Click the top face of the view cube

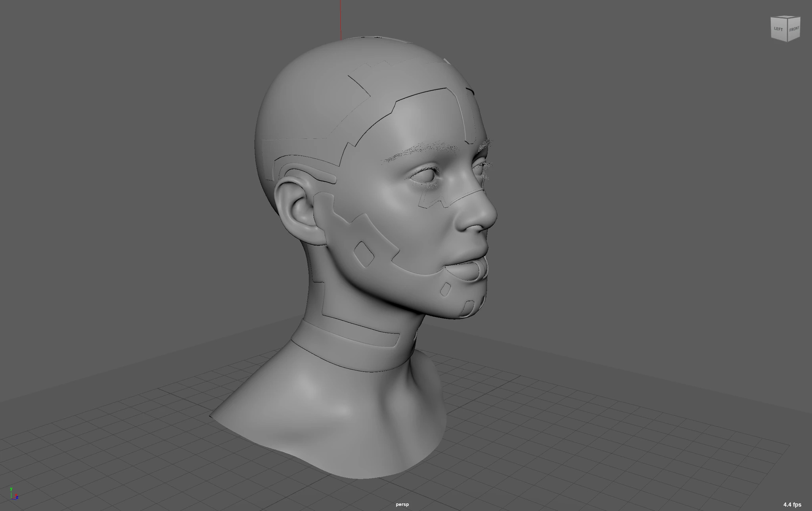click(x=786, y=17)
